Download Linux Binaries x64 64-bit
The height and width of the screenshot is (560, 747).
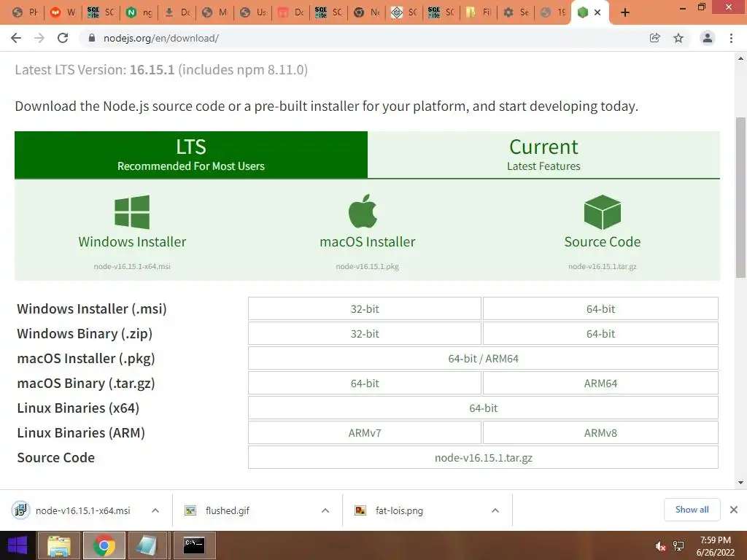483,408
